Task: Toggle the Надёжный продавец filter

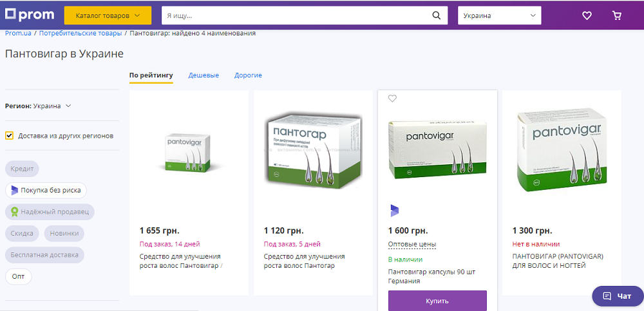Action: click(50, 212)
